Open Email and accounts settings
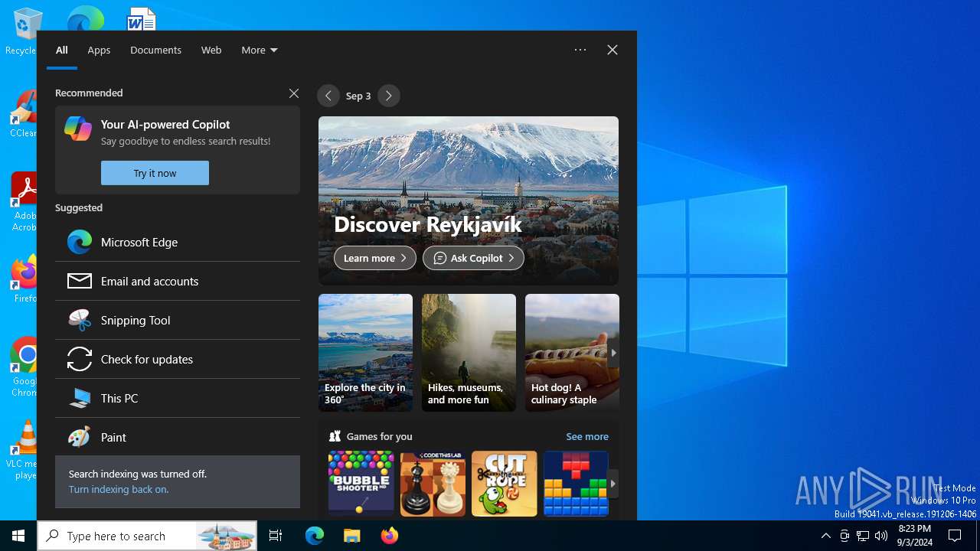This screenshot has width=980, height=551. [x=178, y=281]
